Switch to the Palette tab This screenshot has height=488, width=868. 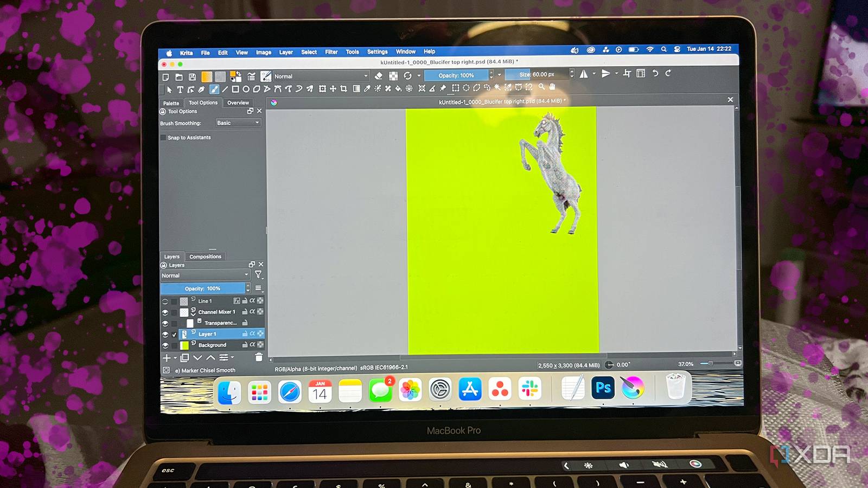[171, 103]
